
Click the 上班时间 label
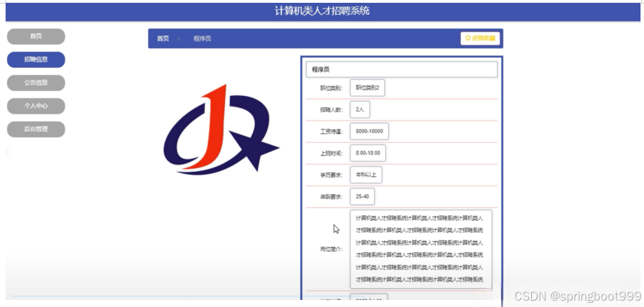click(x=331, y=153)
